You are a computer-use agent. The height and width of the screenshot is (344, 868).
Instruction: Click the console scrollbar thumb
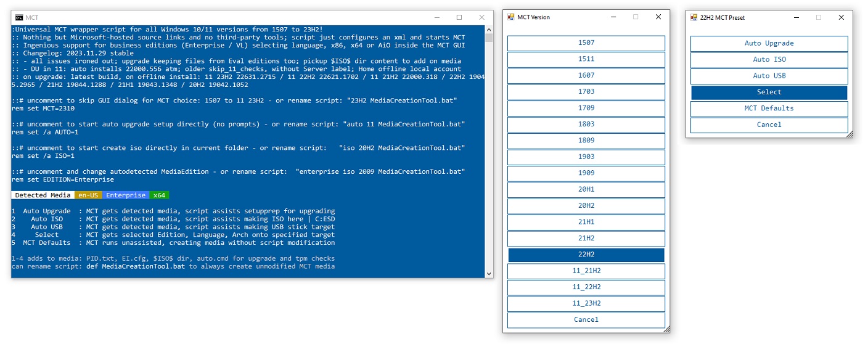489,38
